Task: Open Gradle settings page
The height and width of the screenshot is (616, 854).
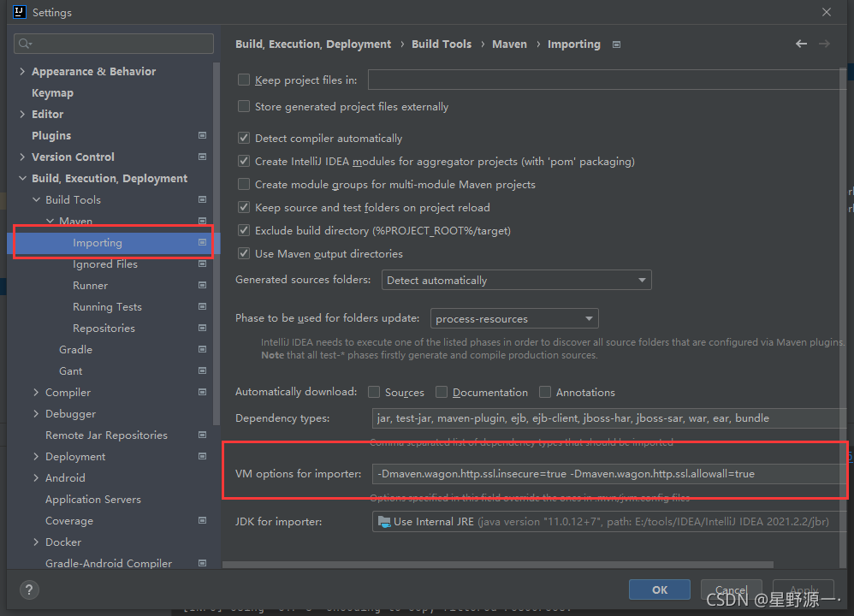Action: coord(75,350)
